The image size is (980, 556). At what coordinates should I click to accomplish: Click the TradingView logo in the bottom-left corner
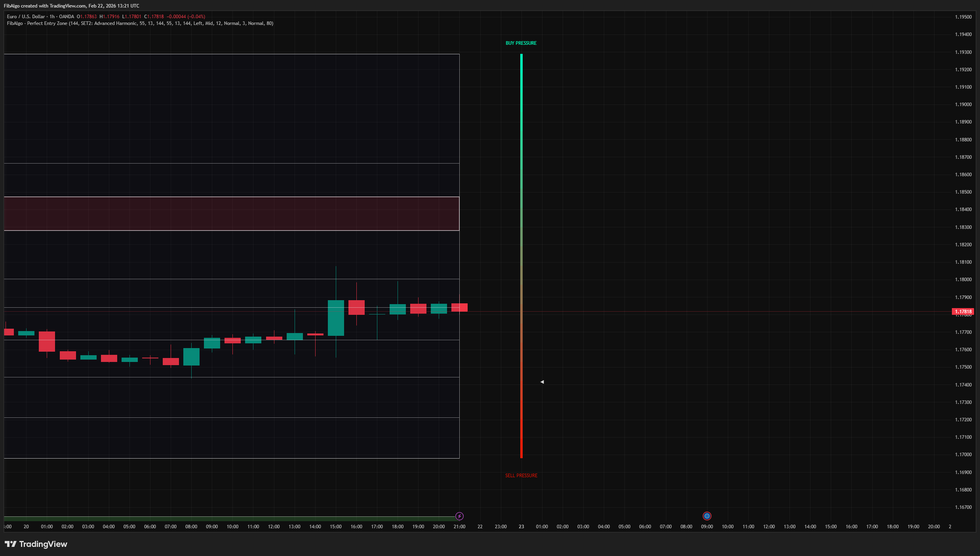pyautogui.click(x=36, y=544)
